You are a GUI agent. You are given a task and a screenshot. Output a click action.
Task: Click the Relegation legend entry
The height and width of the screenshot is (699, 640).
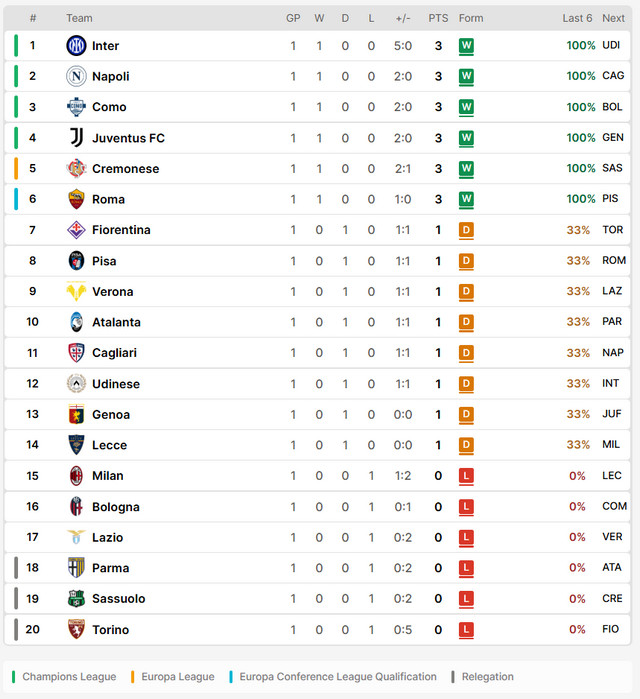pyautogui.click(x=487, y=677)
